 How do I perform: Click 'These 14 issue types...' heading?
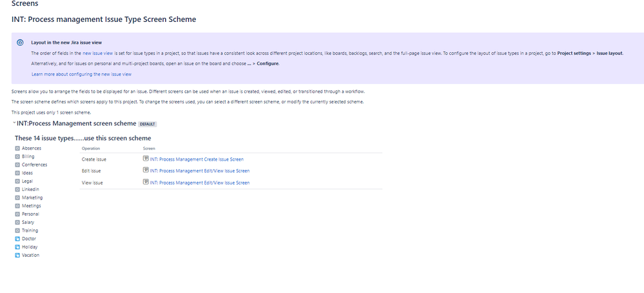tap(83, 138)
